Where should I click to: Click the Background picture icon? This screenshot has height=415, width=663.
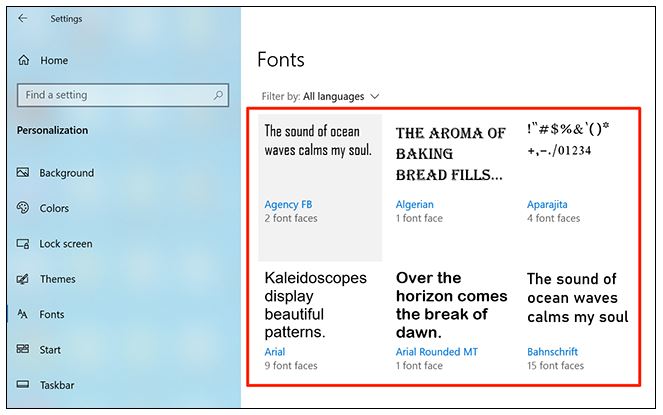click(23, 173)
